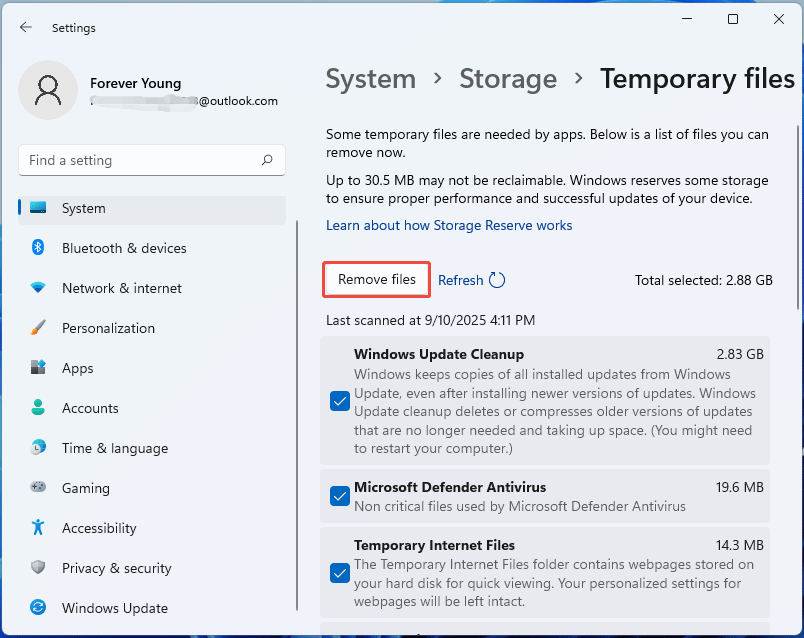
Task: Click the Accessibility figure icon
Action: coord(38,528)
